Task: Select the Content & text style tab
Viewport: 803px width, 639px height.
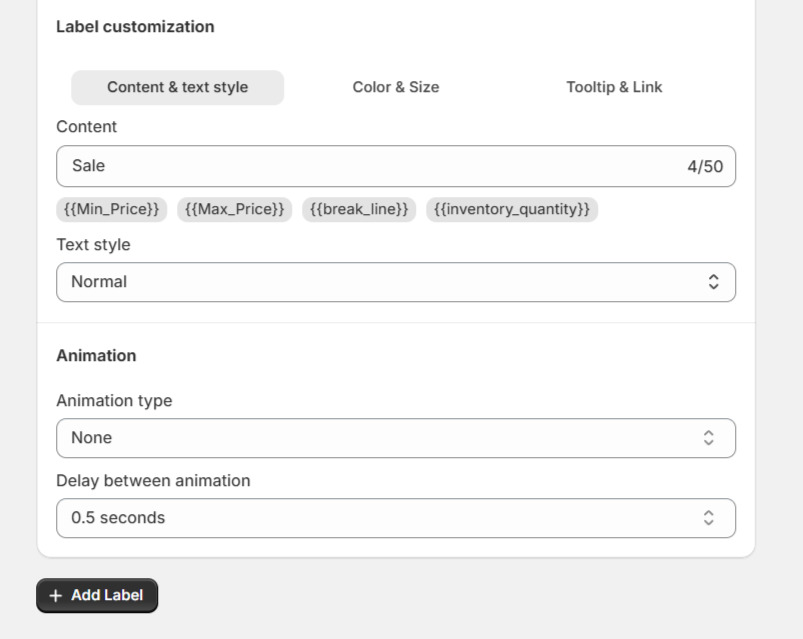Action: [177, 87]
